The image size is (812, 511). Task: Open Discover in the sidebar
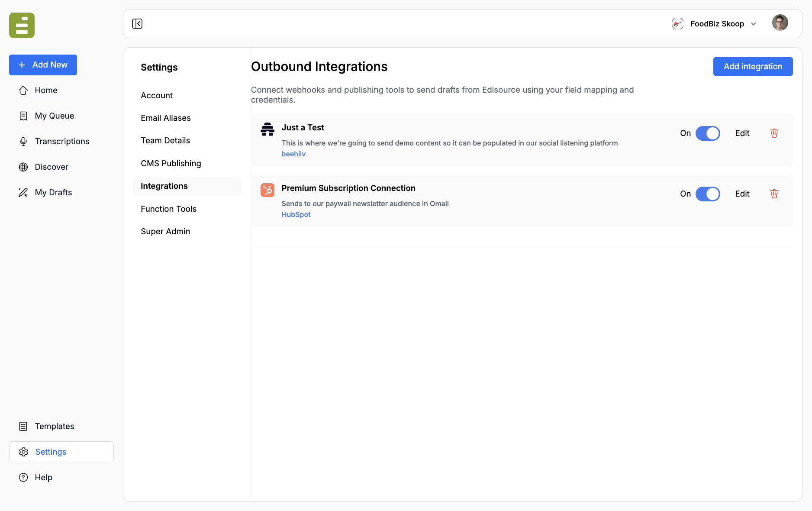(61, 167)
